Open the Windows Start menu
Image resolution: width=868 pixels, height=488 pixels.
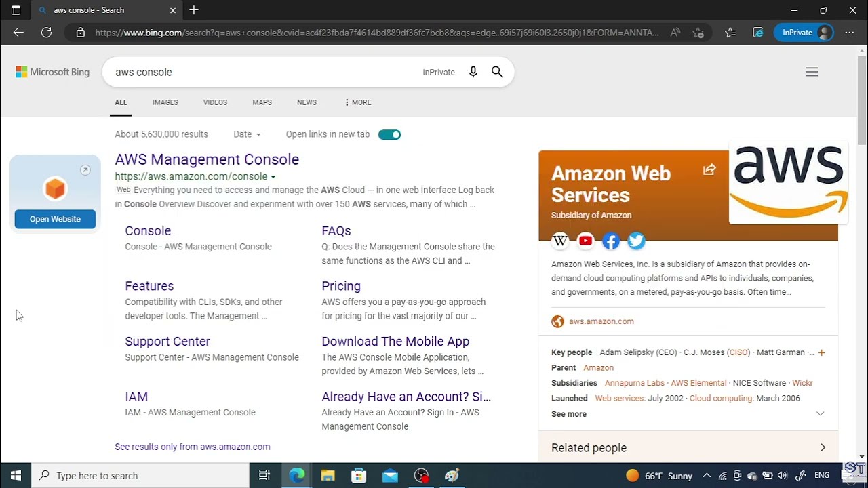tap(16, 476)
